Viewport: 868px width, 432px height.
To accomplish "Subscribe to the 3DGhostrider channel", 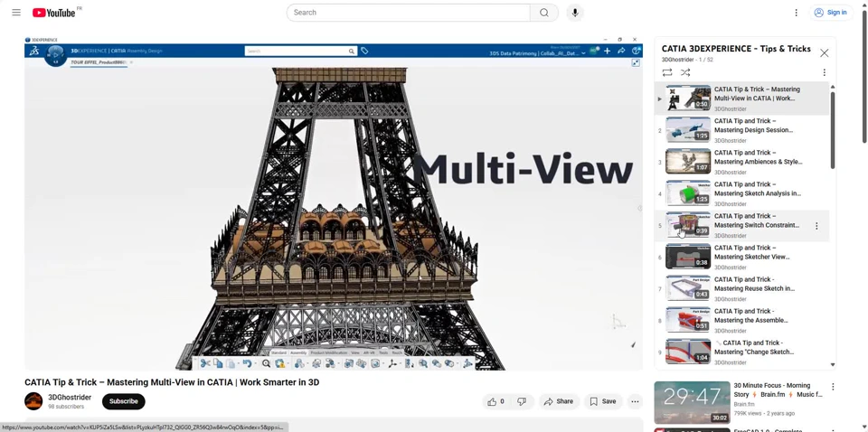I will coord(124,402).
